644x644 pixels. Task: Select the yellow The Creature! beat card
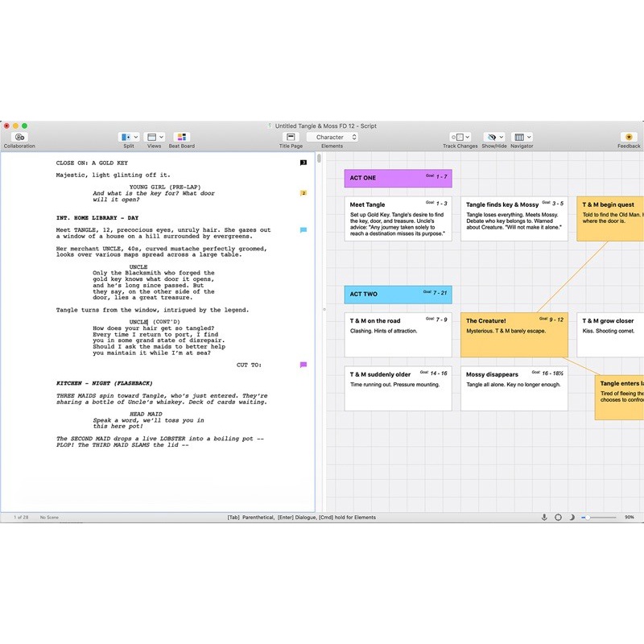(514, 335)
